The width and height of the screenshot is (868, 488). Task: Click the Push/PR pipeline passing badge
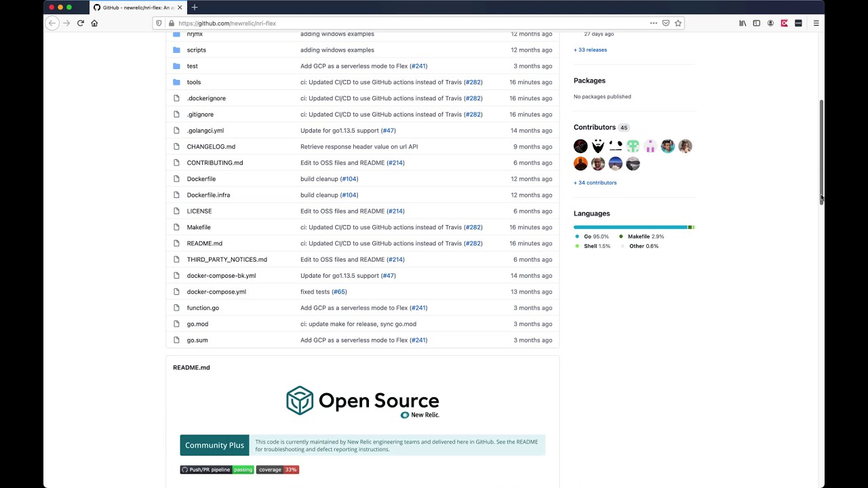[x=217, y=470]
